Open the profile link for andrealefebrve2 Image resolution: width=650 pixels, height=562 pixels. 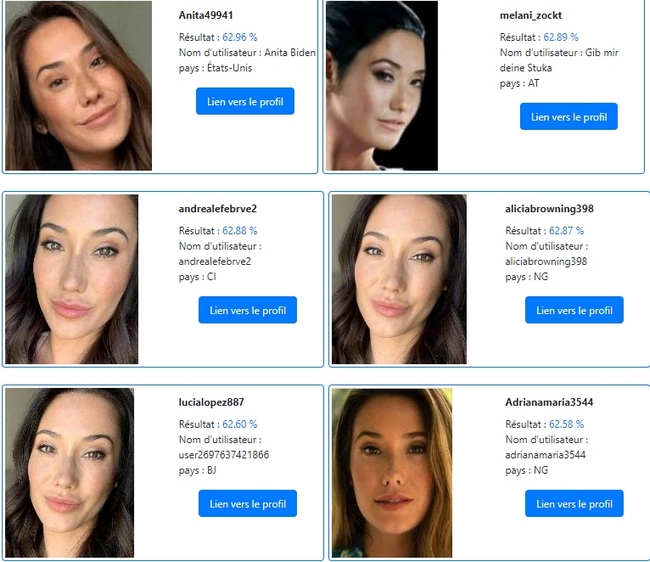click(x=247, y=310)
